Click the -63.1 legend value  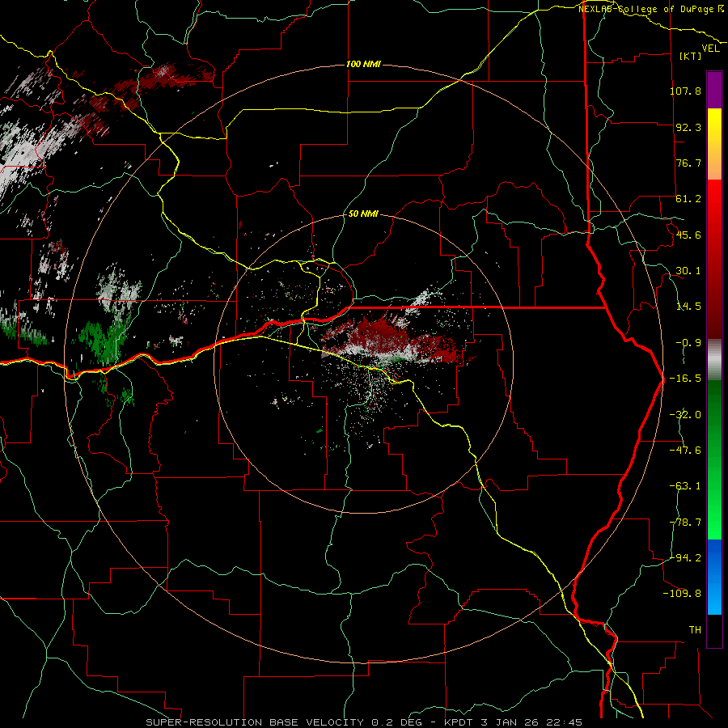click(685, 486)
